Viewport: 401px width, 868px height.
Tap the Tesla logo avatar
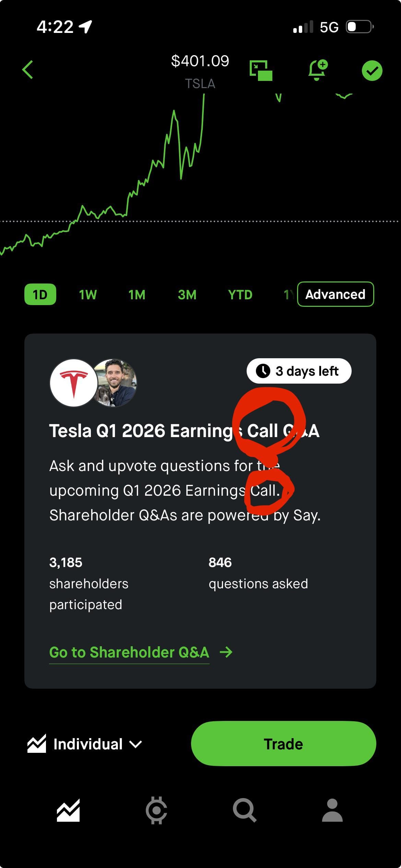tap(74, 383)
